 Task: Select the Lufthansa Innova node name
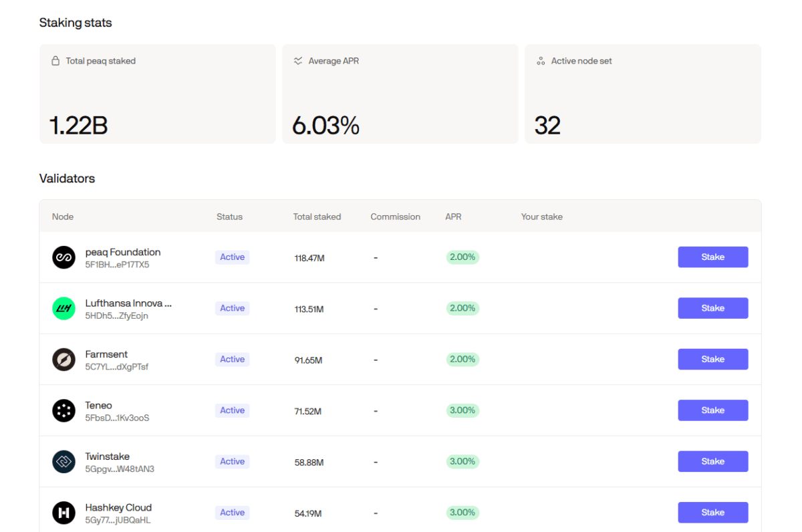(128, 303)
